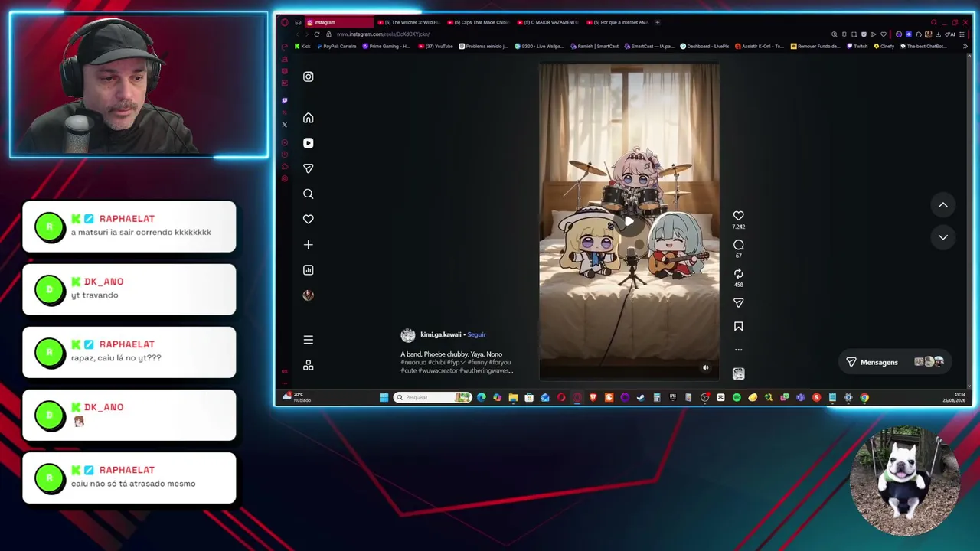Like the reel with heart icon

coord(738,216)
